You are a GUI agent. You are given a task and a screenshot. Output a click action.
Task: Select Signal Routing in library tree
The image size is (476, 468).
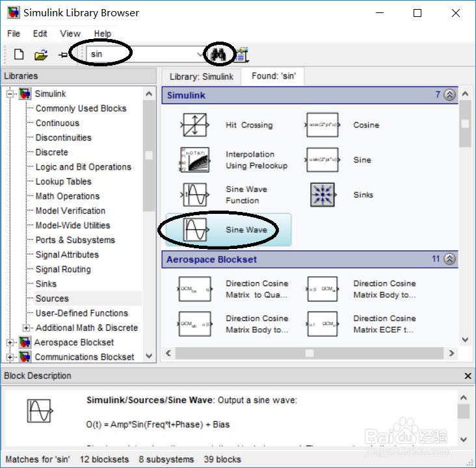click(x=63, y=269)
